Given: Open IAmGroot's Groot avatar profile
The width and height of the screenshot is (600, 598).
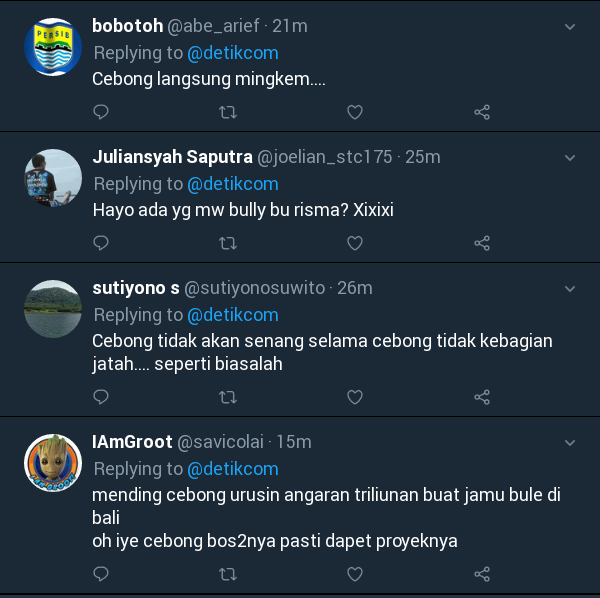Looking at the screenshot, I should pos(53,463).
